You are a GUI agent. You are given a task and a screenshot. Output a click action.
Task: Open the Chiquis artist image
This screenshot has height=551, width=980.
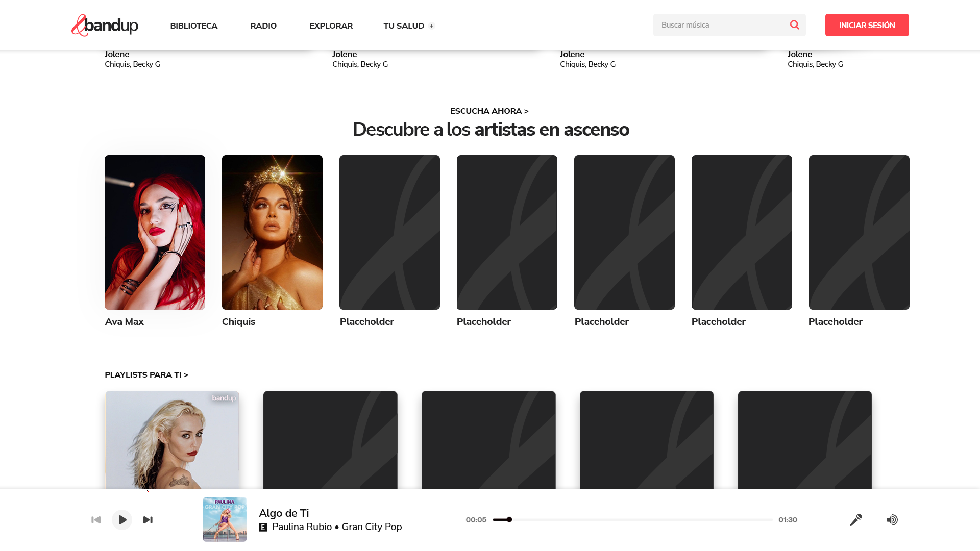tap(272, 232)
